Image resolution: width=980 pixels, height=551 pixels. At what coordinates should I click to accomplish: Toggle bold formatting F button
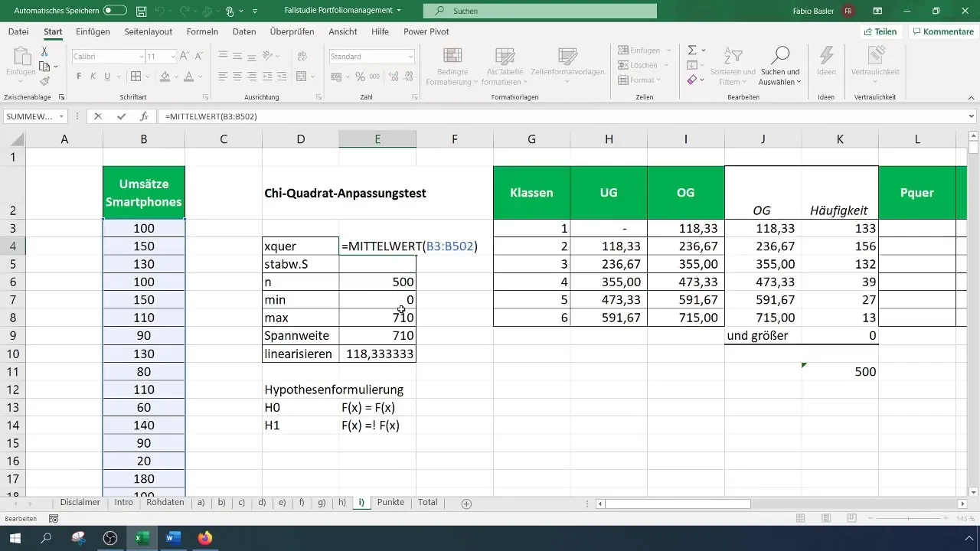79,77
